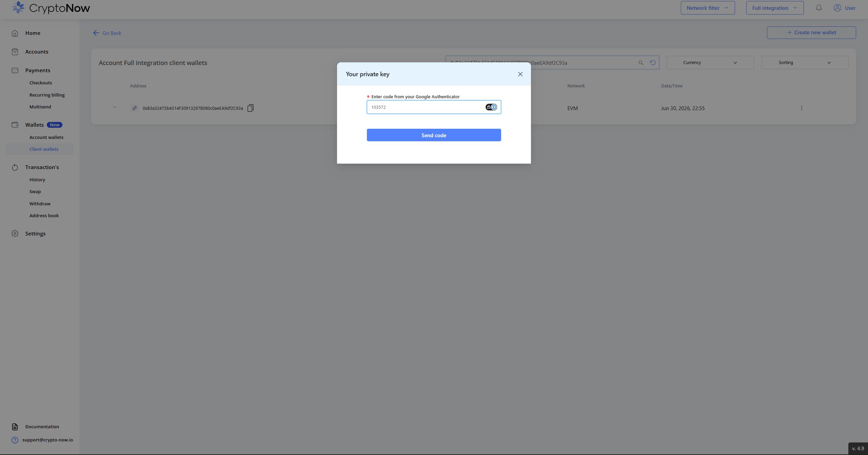Focus the Google Authenticator code field
868x455 pixels.
(434, 107)
